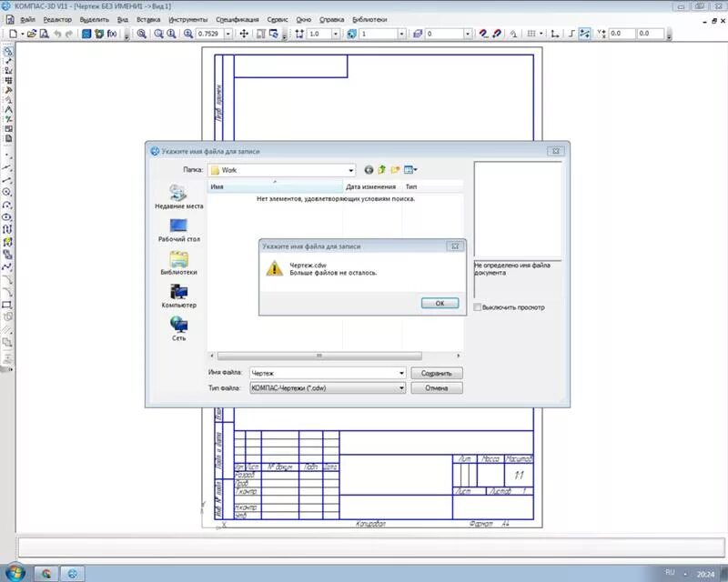Go up one folder level in save dialog
This screenshot has width=728, height=582.
click(381, 170)
